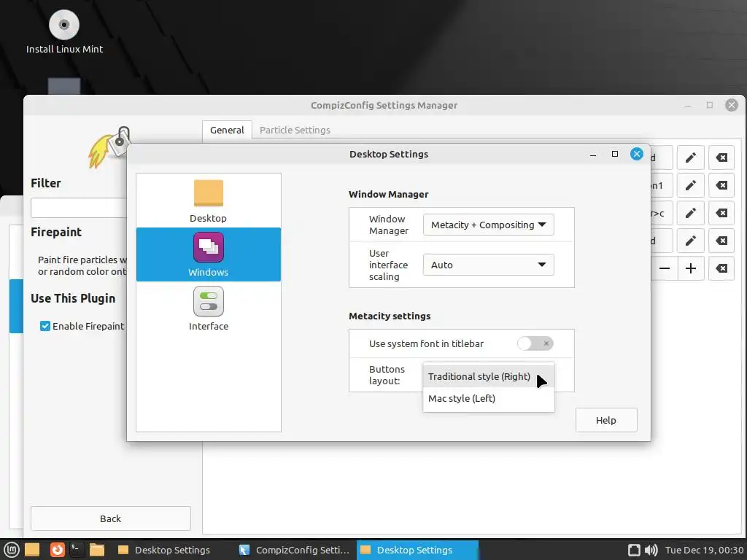Open the User interface scaling dropdown
Screen dimensions: 747x560
click(x=488, y=265)
